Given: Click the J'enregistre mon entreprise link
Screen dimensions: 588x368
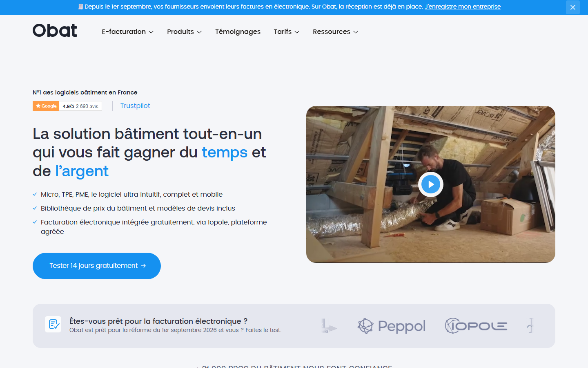Looking at the screenshot, I should 463,7.
